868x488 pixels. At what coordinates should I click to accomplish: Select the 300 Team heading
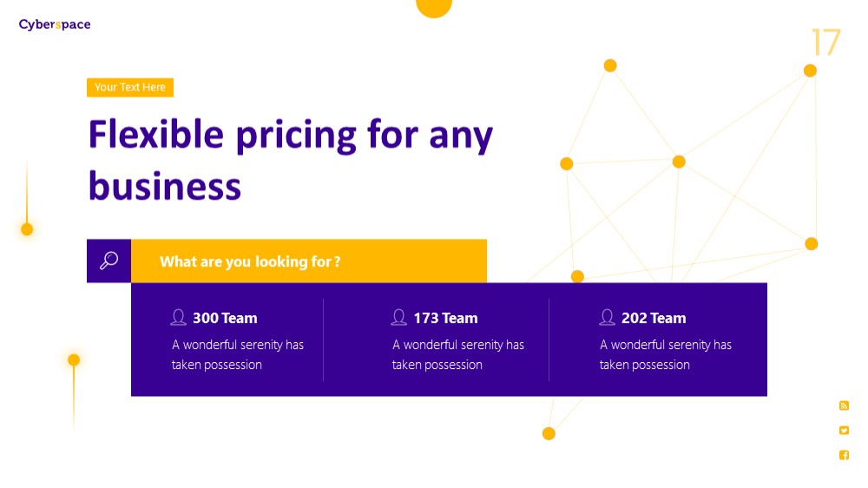click(x=225, y=318)
